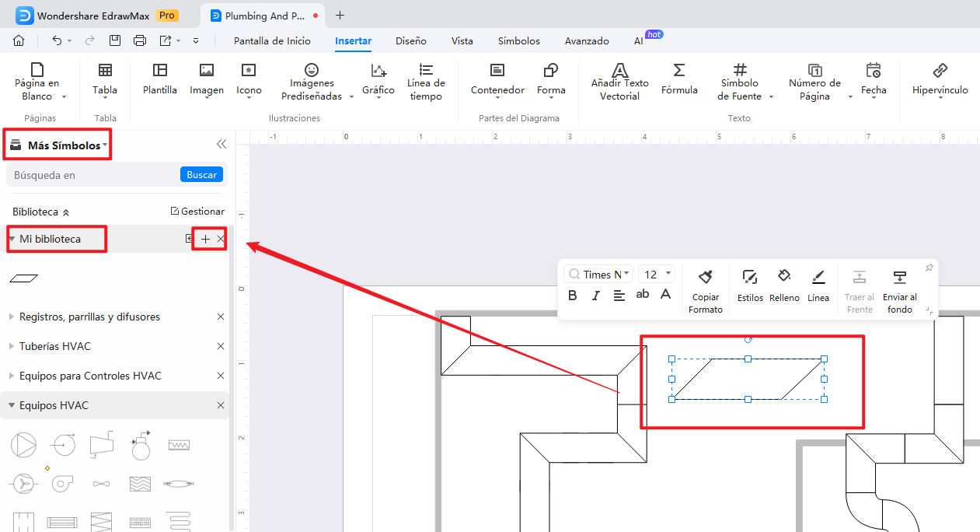This screenshot has width=980, height=532.
Task: Click the symbol search input field
Action: [x=93, y=175]
